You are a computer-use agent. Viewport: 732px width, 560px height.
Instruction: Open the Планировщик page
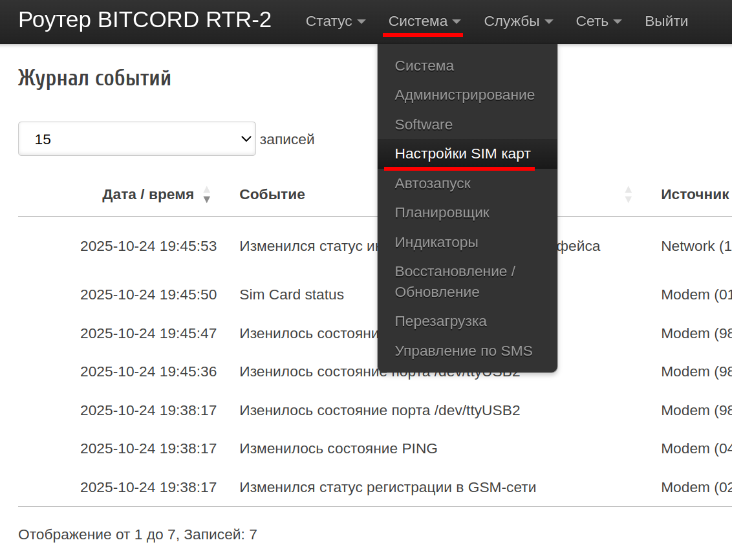coord(442,213)
